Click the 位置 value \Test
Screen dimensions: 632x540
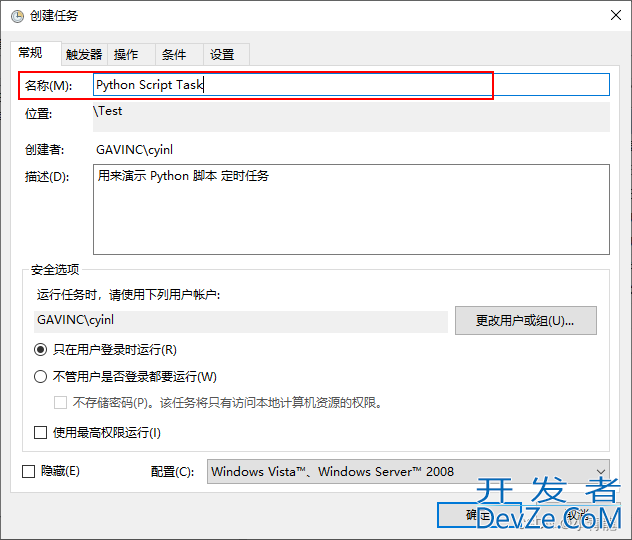click(108, 111)
